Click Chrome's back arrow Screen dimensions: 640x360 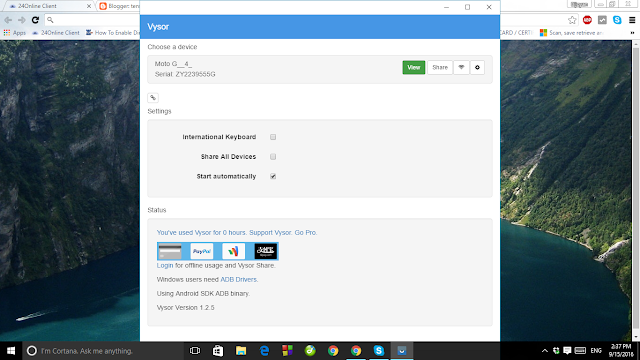point(8,20)
